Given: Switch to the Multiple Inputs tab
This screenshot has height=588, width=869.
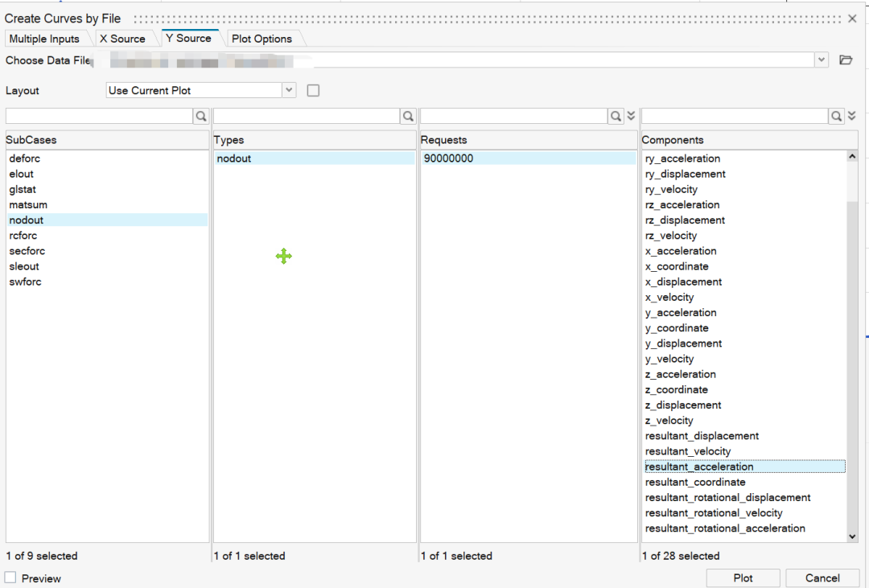Looking at the screenshot, I should [44, 39].
